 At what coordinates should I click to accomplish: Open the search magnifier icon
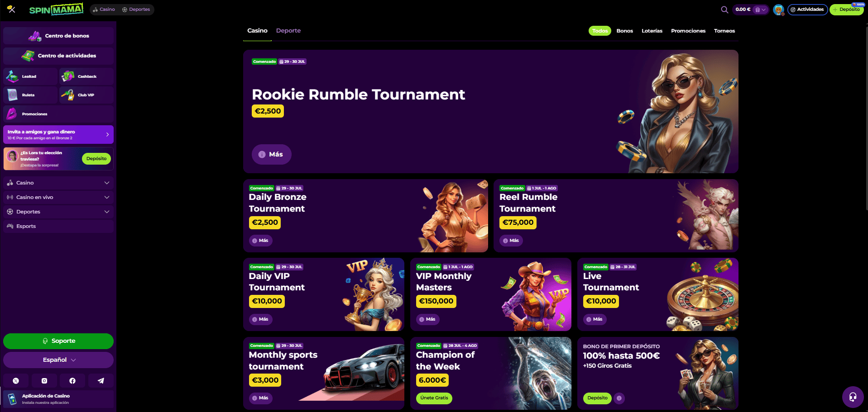click(x=724, y=9)
